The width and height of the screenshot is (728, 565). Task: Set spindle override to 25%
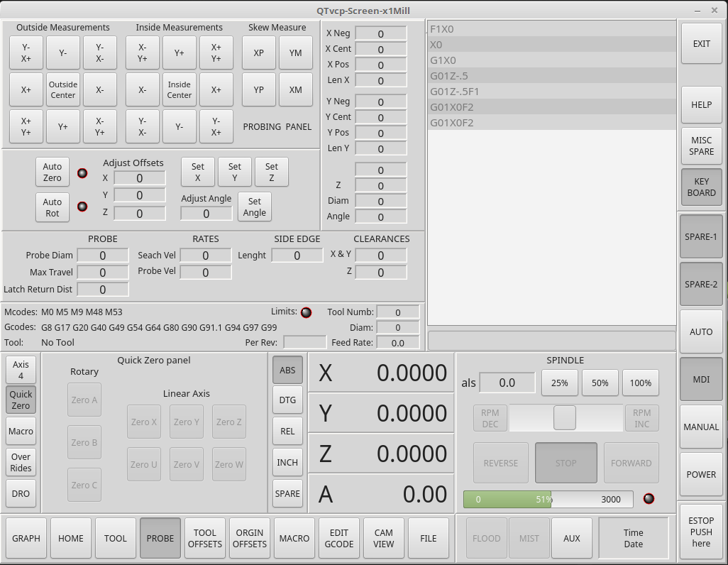click(559, 383)
